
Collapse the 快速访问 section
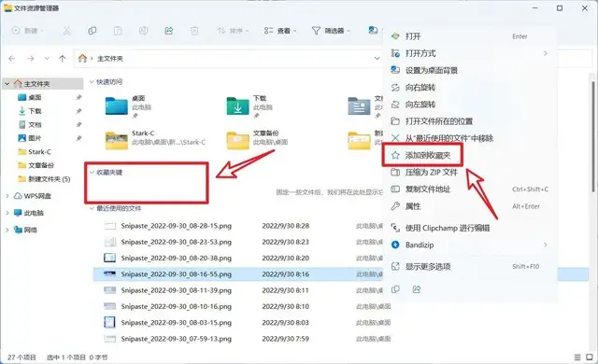click(x=92, y=81)
